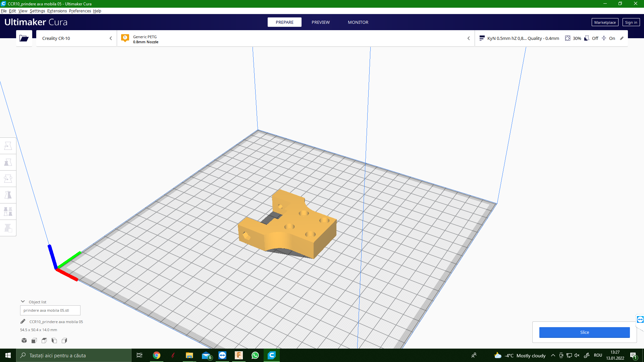The image size is (644, 362).
Task: Open the Marketplace button
Action: [x=605, y=22]
